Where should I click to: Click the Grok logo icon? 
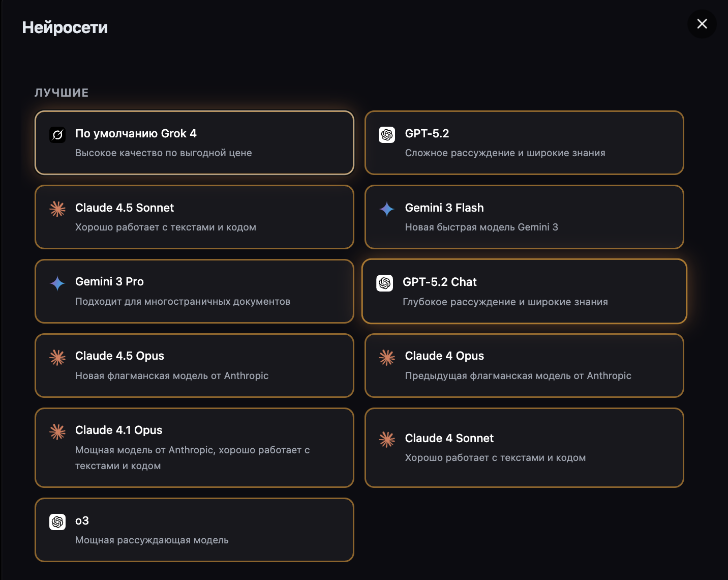57,135
